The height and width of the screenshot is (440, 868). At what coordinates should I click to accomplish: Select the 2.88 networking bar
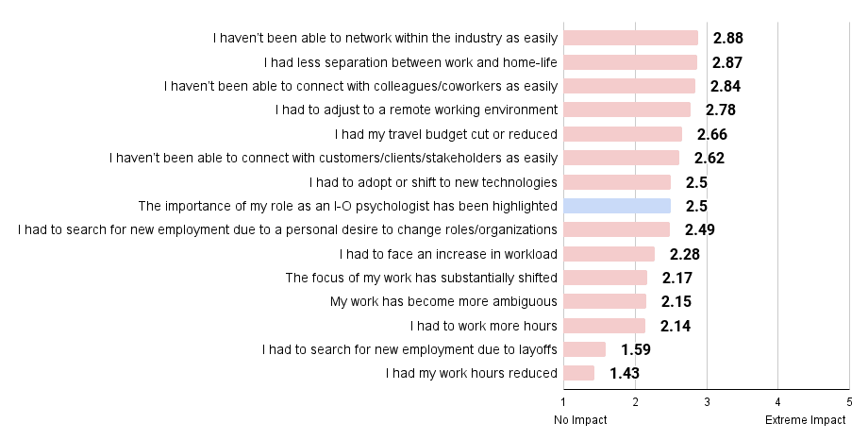click(631, 38)
